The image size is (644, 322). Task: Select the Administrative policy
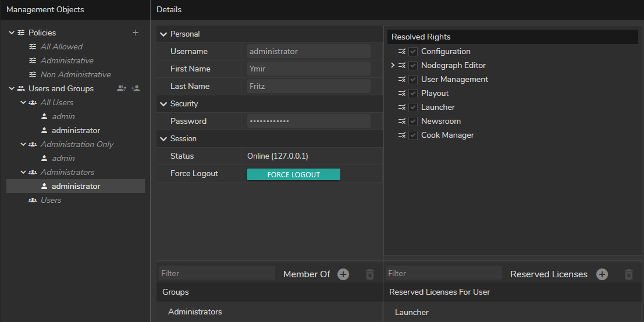tap(67, 60)
